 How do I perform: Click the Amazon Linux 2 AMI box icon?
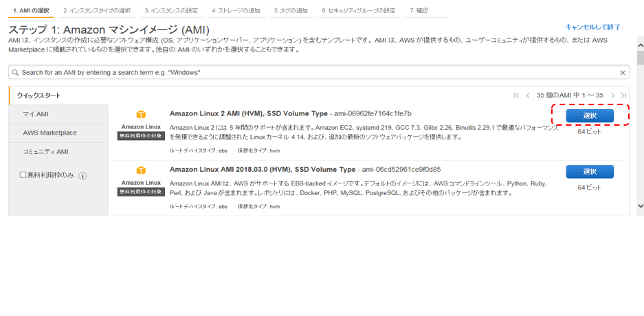coord(142,115)
